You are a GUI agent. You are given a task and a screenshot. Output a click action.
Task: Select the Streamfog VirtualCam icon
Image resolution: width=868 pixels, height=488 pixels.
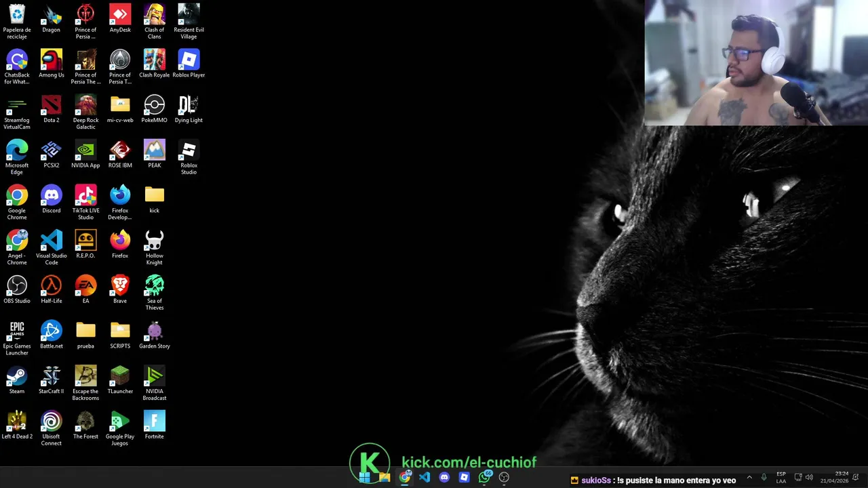pyautogui.click(x=17, y=113)
